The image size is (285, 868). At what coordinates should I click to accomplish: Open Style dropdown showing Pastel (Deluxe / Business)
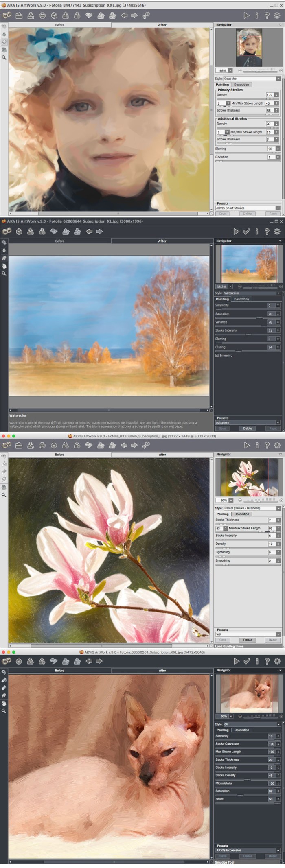pos(252,508)
